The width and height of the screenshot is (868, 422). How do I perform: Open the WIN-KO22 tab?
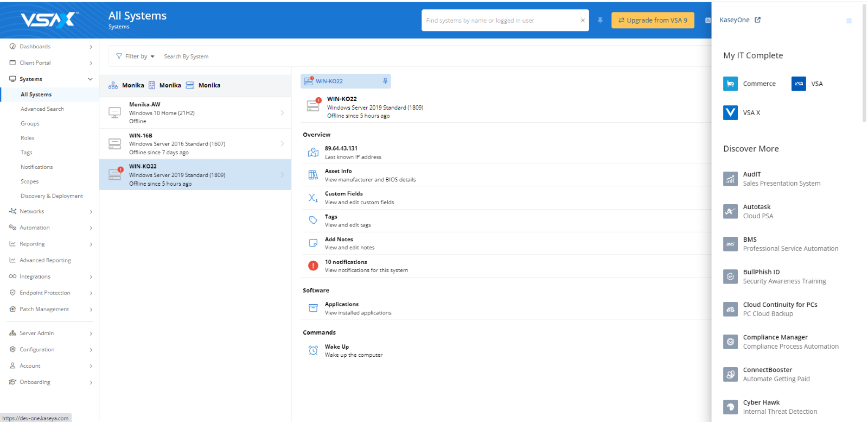(346, 81)
